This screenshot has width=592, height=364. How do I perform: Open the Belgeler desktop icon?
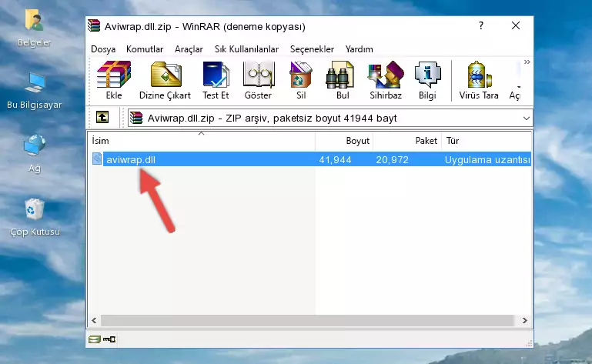coord(34,28)
